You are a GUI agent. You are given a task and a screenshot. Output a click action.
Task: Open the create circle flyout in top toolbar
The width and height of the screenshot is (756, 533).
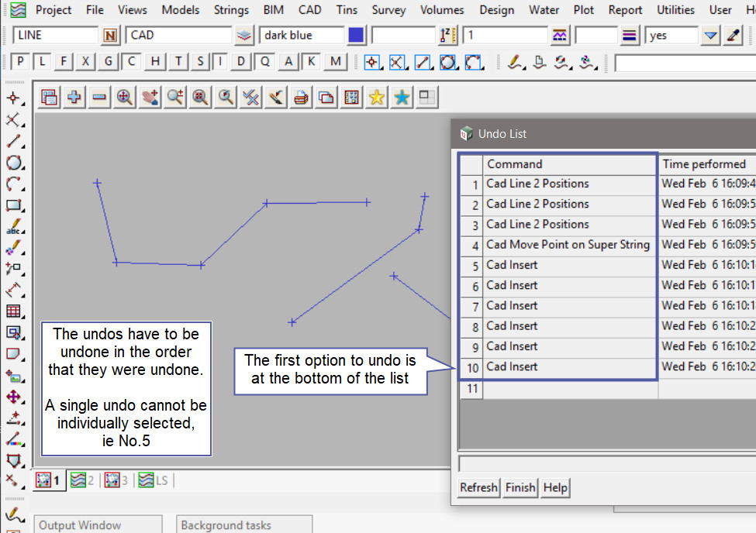[x=448, y=62]
